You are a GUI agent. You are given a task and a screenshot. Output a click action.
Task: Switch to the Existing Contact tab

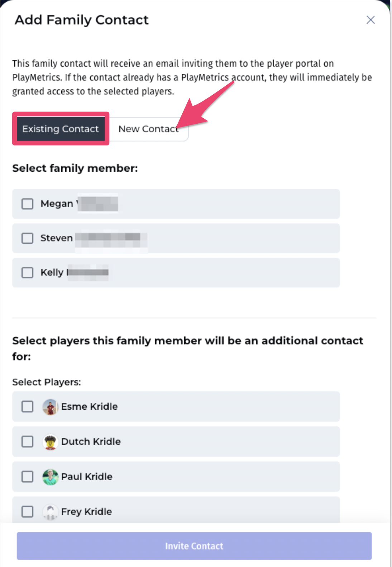(60, 129)
